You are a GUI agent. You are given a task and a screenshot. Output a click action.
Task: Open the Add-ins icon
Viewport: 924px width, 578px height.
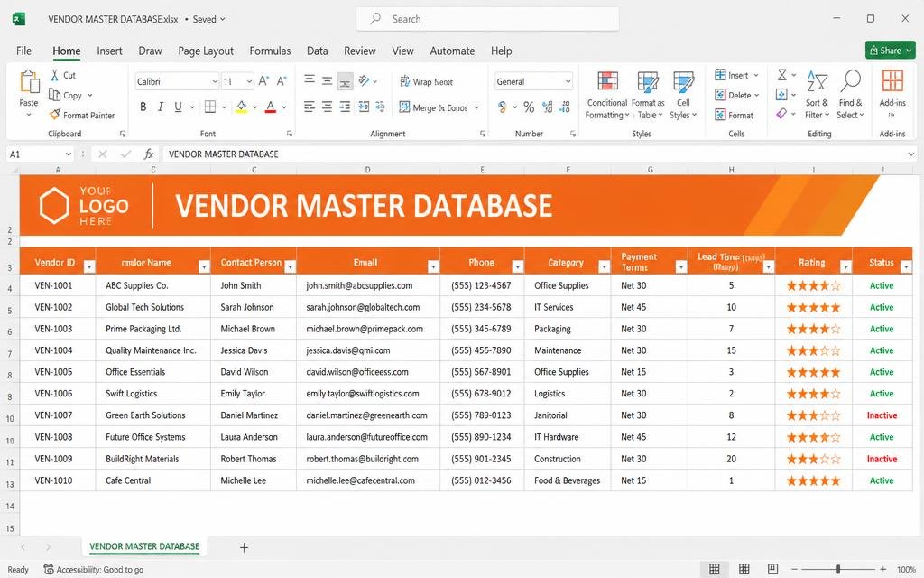(892, 80)
